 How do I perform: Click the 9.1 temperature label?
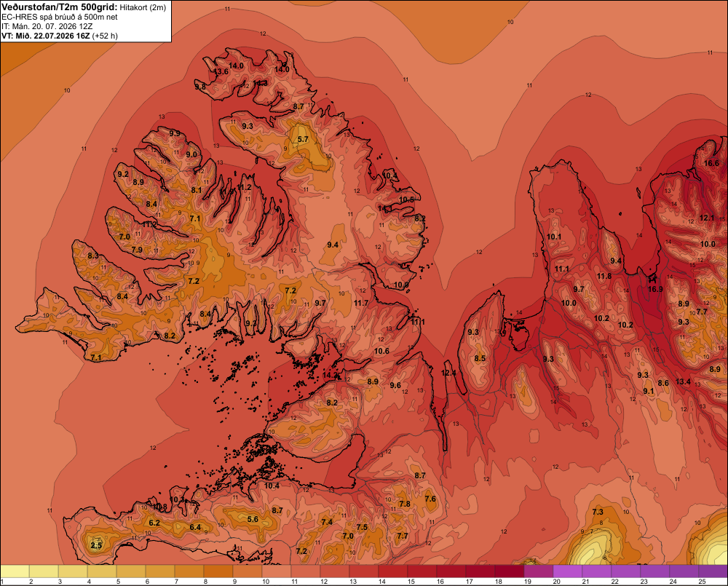click(648, 391)
